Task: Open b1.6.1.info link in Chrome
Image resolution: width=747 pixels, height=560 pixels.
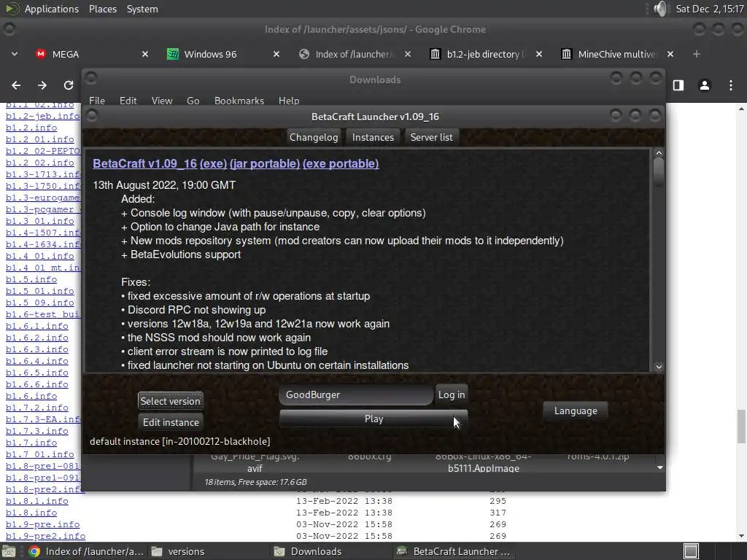Action: (36, 326)
